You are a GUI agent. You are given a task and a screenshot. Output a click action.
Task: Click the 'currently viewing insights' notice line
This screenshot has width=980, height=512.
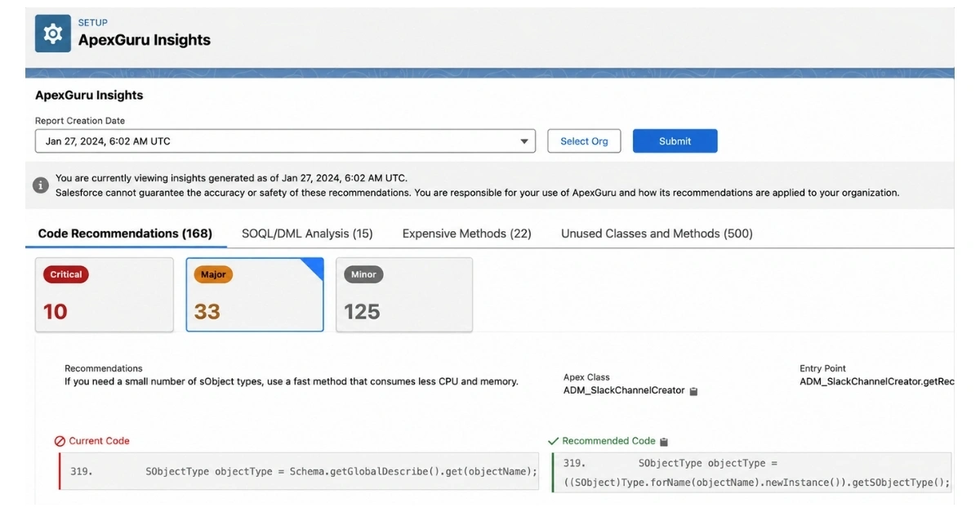[231, 178]
